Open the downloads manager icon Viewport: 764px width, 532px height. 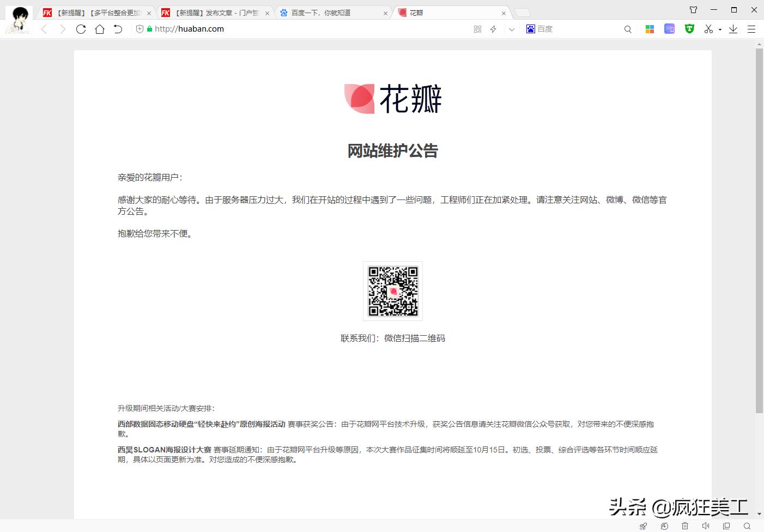[733, 29]
